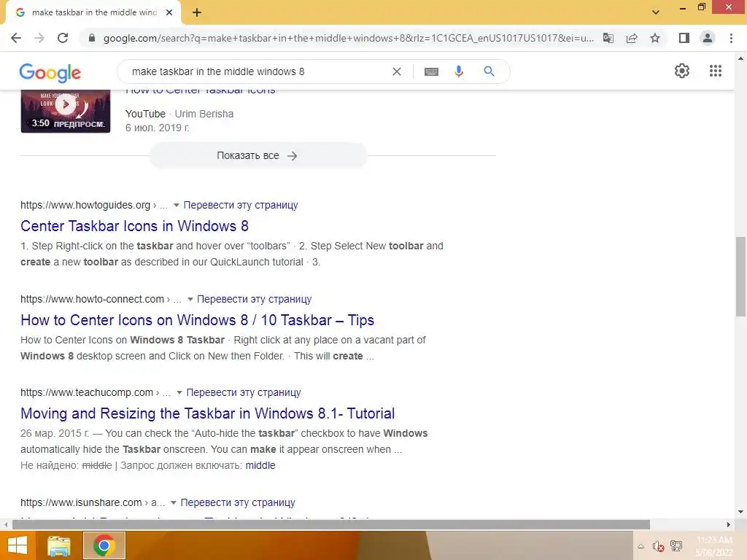Viewport: 747px width, 560px height.
Task: Click 'Urim Berisha' channel name text
Action: point(204,114)
